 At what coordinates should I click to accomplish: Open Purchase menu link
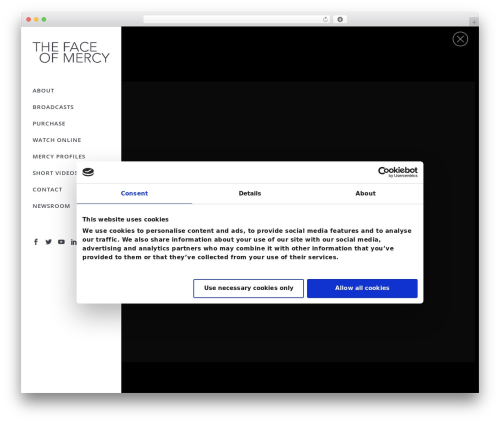[x=49, y=124]
